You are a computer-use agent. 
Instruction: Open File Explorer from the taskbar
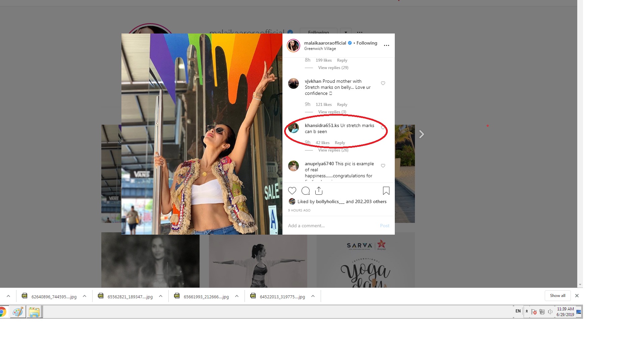(x=34, y=312)
